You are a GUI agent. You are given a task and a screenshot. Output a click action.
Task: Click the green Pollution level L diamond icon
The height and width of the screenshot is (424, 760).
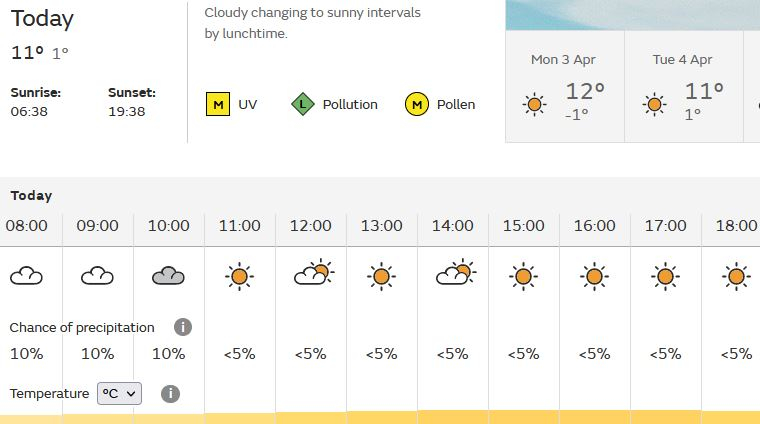303,104
